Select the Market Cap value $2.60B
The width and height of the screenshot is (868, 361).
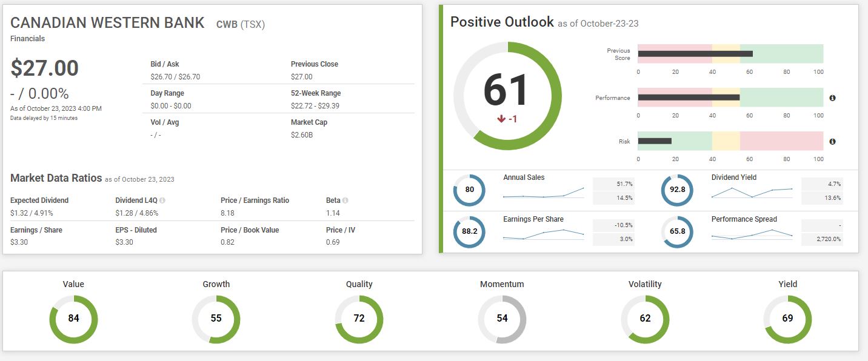pyautogui.click(x=302, y=135)
